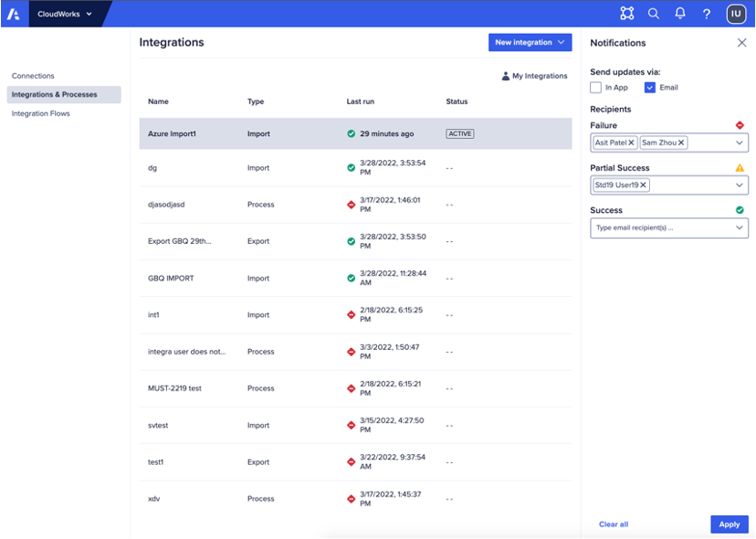The height and width of the screenshot is (539, 756).
Task: Open the New Integration dropdown
Action: [530, 42]
